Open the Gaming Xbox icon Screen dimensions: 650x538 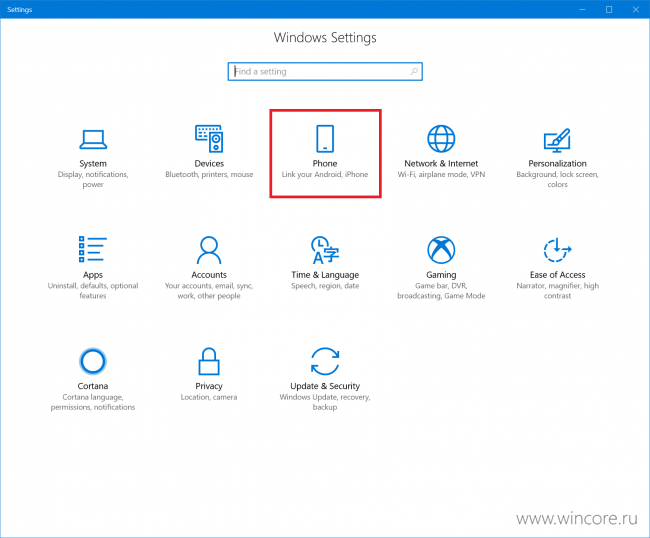[x=441, y=250]
